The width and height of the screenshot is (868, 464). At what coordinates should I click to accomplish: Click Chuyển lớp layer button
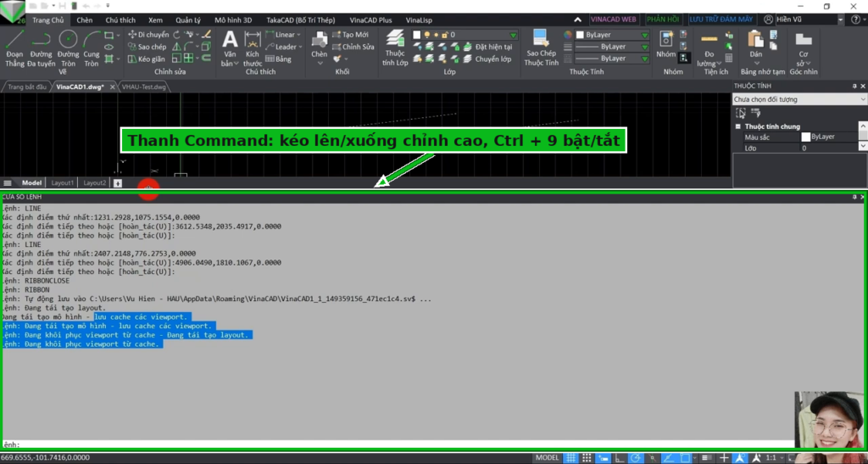coord(487,59)
